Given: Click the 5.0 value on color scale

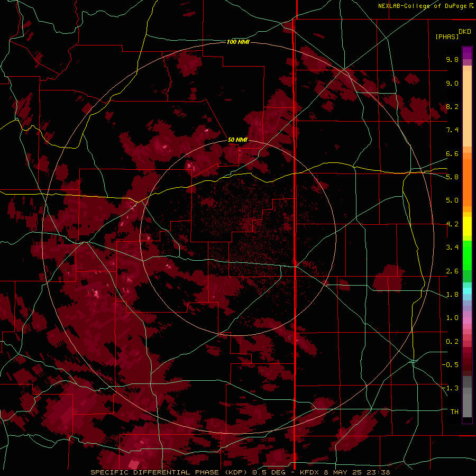Looking at the screenshot, I should [x=452, y=200].
